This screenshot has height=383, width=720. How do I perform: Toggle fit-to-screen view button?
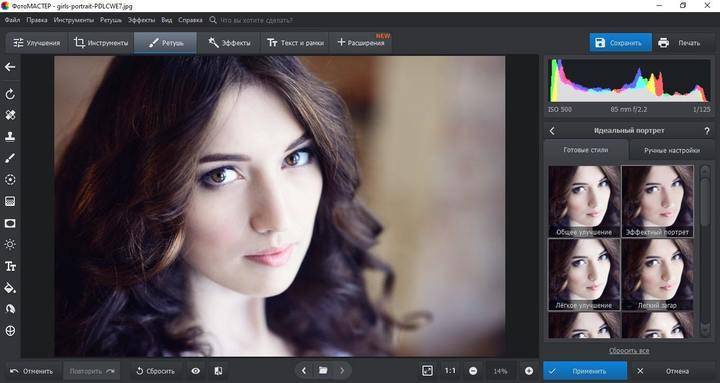tap(428, 371)
